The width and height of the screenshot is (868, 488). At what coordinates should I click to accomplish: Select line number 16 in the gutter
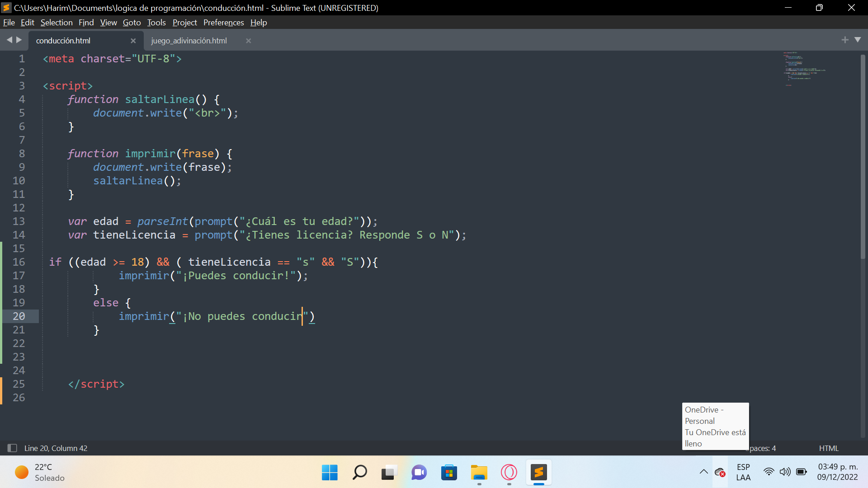19,262
